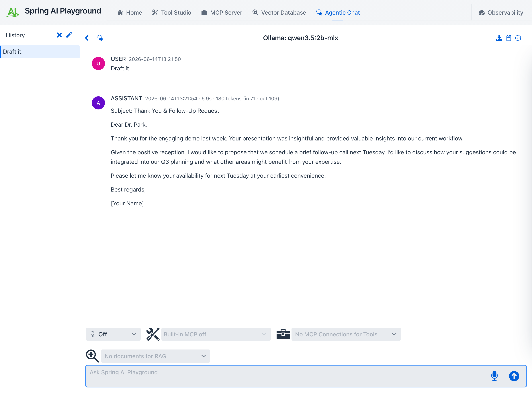This screenshot has height=394, width=532.
Task: Click 'Subject: Thank You & Follow-Up Request' line
Action: (165, 111)
